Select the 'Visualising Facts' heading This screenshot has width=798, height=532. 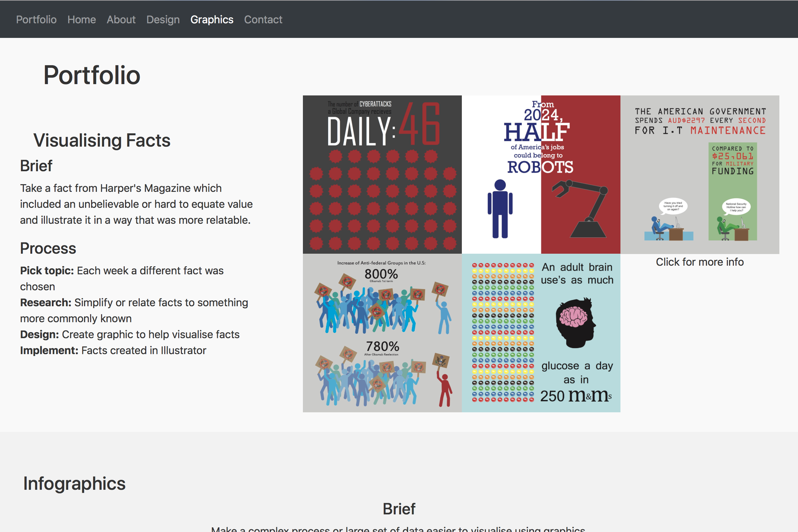[x=101, y=140]
